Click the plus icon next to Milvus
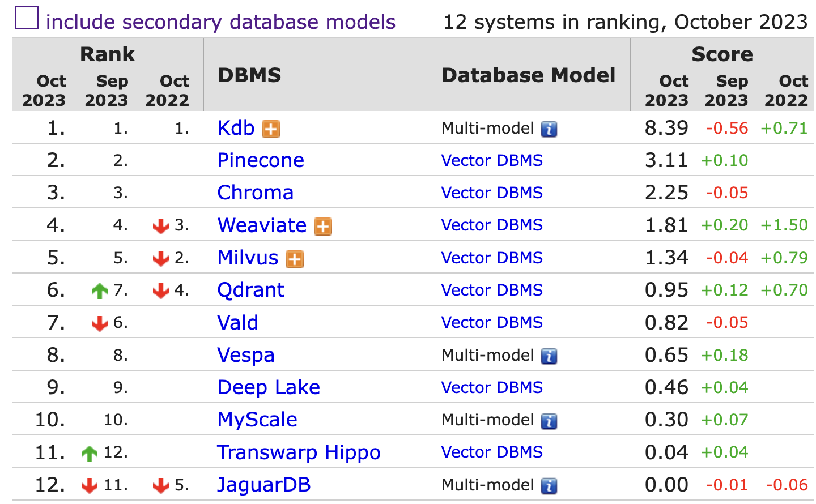 pyautogui.click(x=294, y=259)
